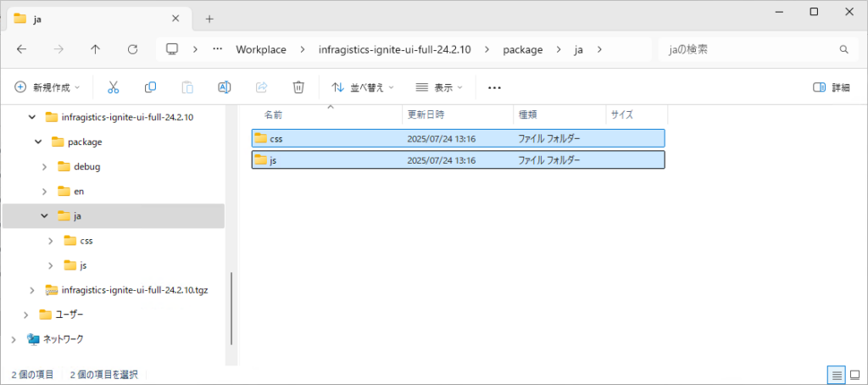This screenshot has height=385, width=868.
Task: Go forward with the right arrow
Action: coord(58,49)
